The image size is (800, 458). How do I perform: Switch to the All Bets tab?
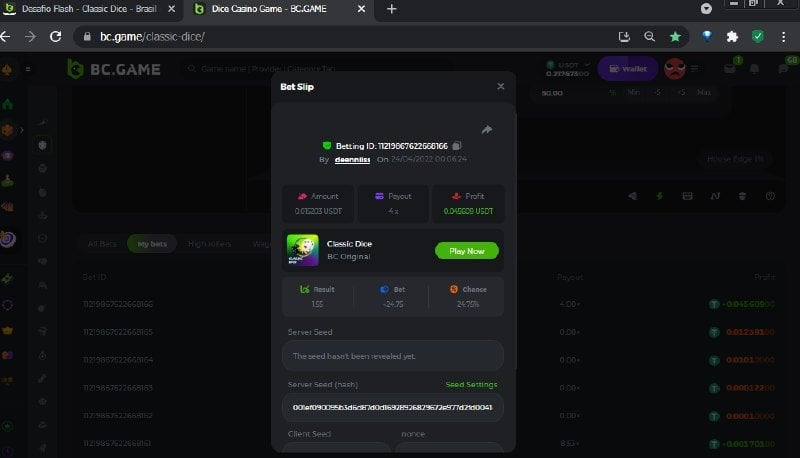click(x=102, y=243)
